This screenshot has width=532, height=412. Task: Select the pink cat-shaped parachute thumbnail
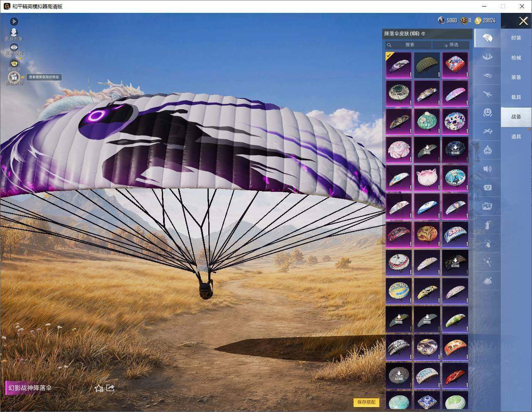[427, 178]
